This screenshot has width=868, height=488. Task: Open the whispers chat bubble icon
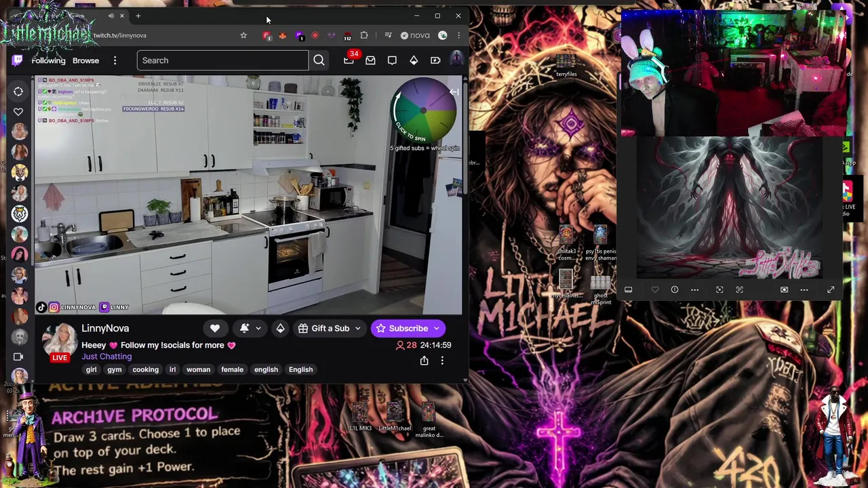pos(392,60)
